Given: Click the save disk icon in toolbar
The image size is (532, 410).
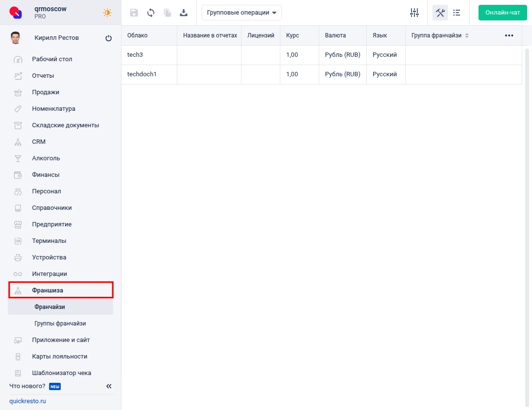Looking at the screenshot, I should point(134,13).
